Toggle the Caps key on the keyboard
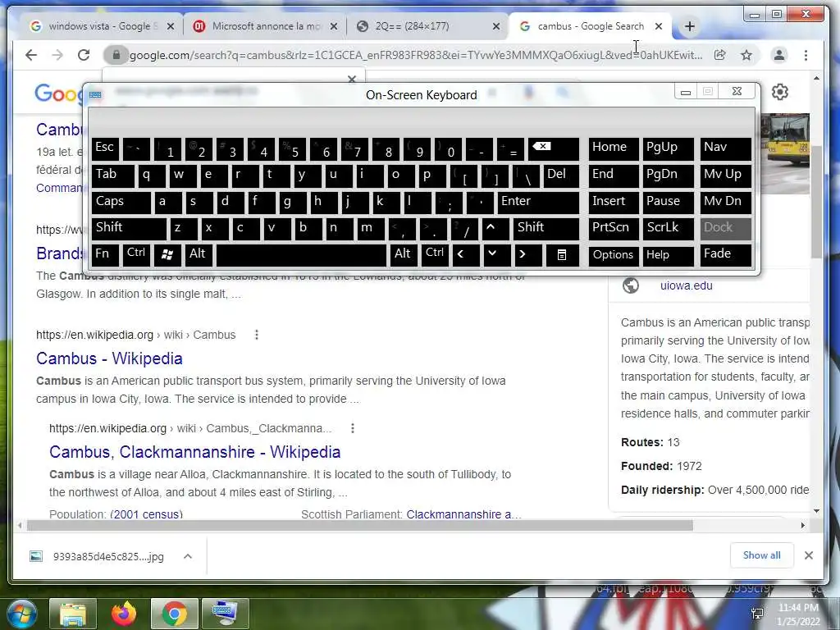Image resolution: width=840 pixels, height=630 pixels. (121, 203)
